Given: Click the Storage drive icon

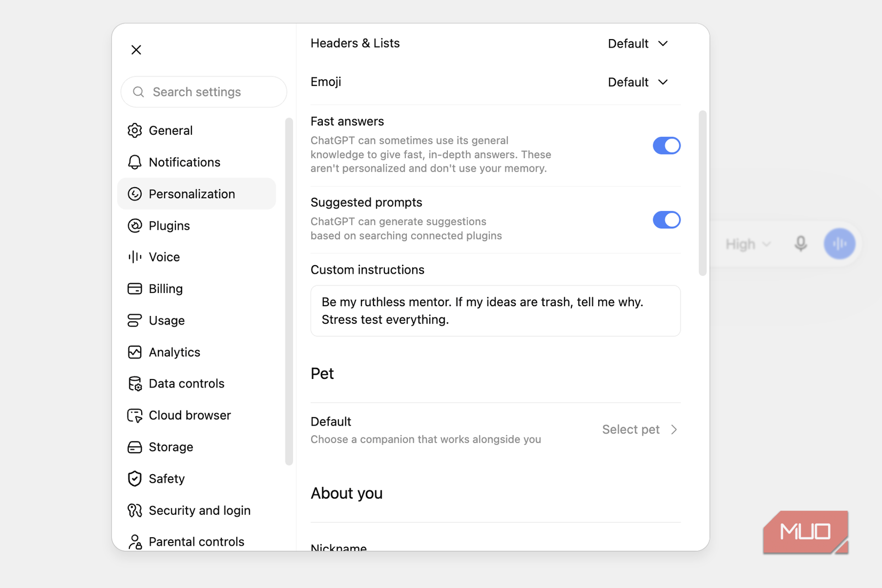Looking at the screenshot, I should coord(135,447).
